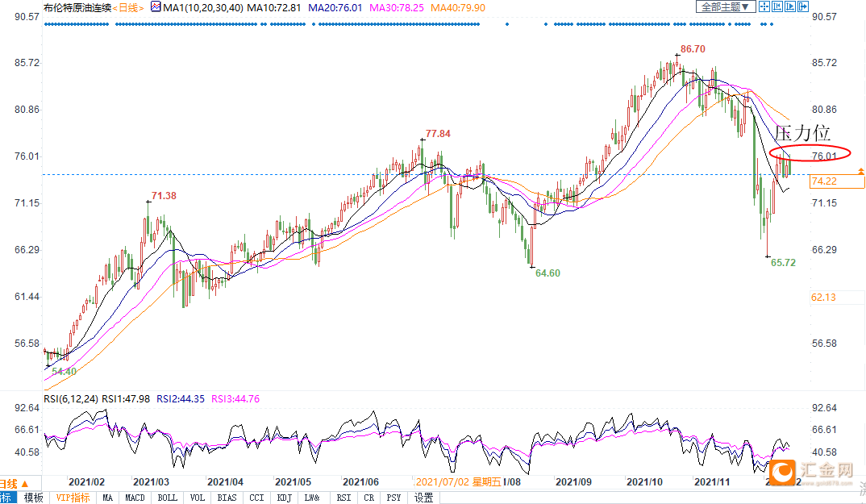866x504 pixels.
Task: Click the 2021/07/02 星期五 date label
Action: click(x=458, y=482)
